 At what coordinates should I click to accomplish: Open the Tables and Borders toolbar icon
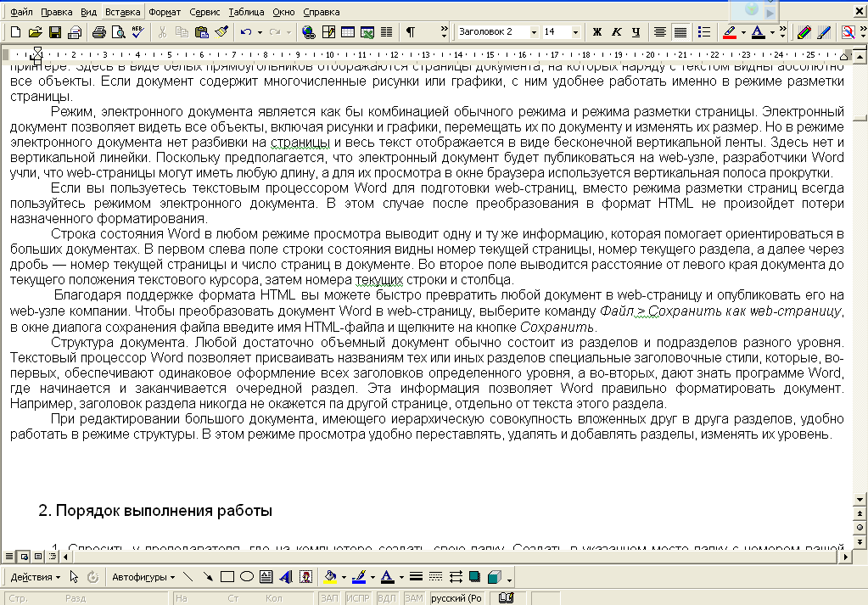[328, 32]
